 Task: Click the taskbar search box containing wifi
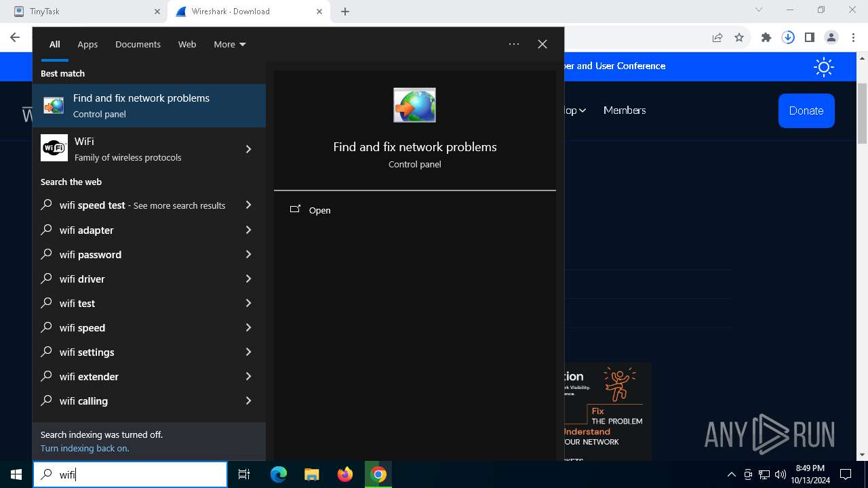click(x=130, y=474)
